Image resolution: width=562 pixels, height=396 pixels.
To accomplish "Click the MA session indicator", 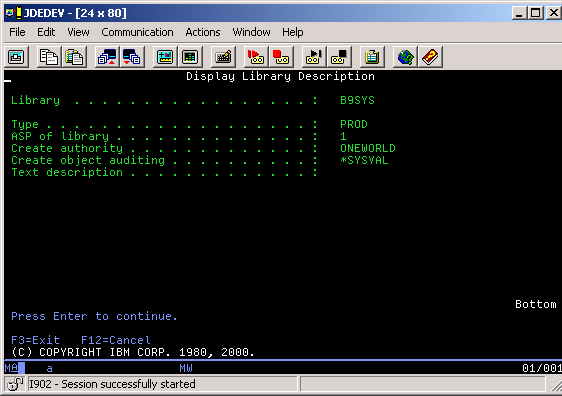I will pyautogui.click(x=11, y=368).
